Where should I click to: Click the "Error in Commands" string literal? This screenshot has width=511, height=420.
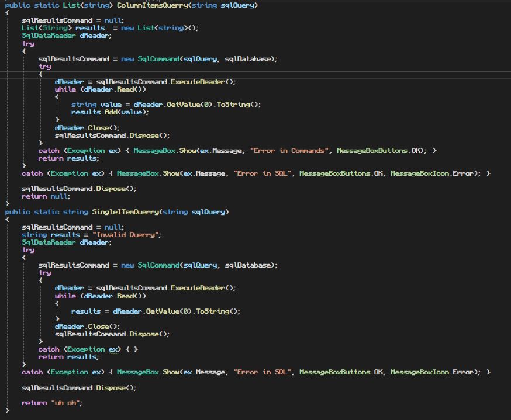(x=289, y=151)
